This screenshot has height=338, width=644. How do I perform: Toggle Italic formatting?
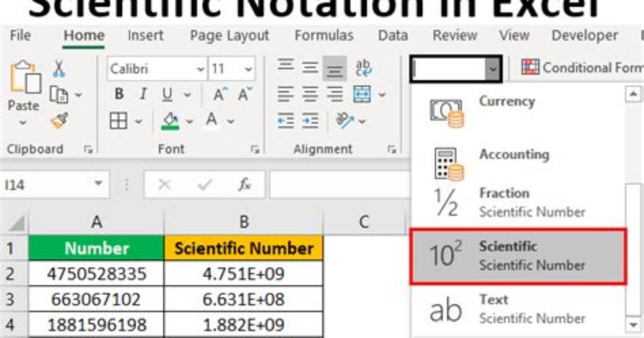tap(143, 95)
